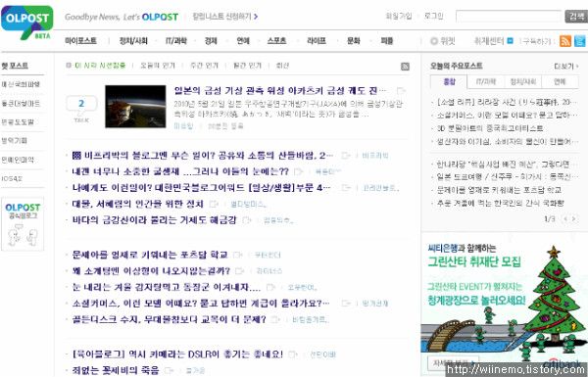This screenshot has height=377, width=588.
Task: Expand 더보기 in 오늘의 주요포스트
Action: point(565,67)
